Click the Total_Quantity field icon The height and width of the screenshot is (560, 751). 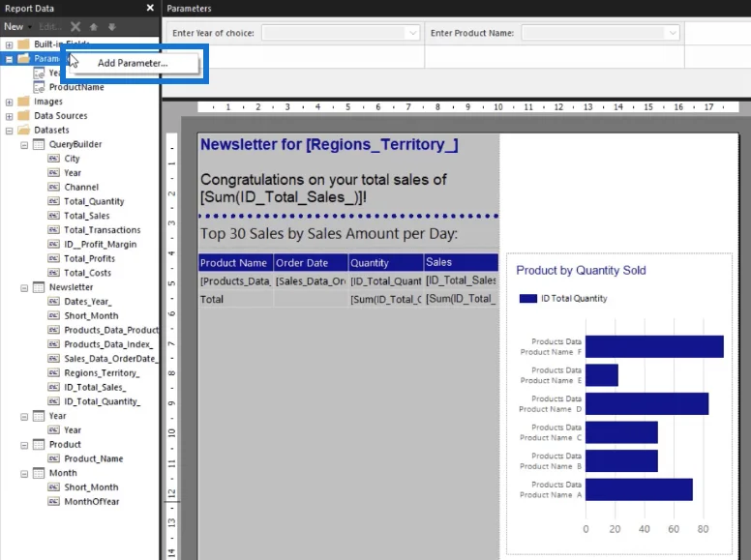(x=53, y=201)
